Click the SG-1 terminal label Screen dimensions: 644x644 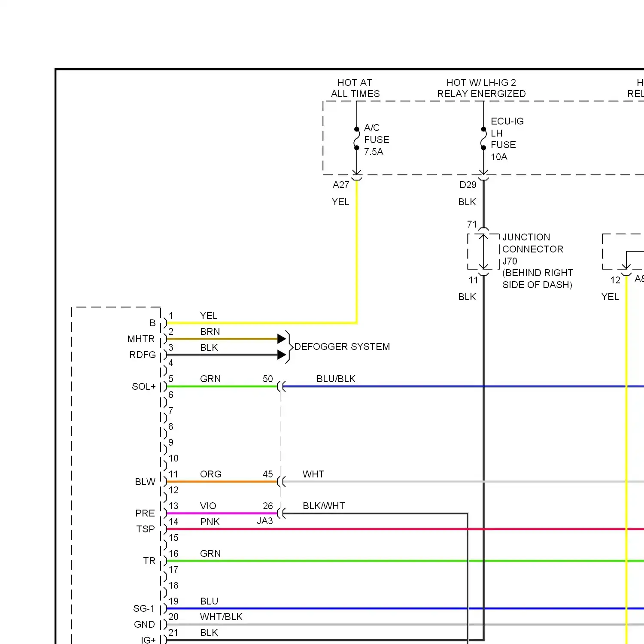[x=144, y=608]
